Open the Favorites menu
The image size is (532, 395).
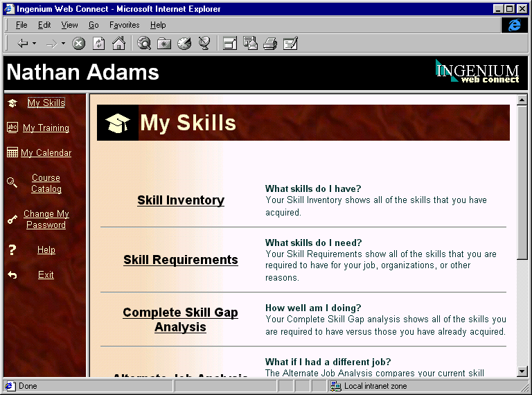124,25
